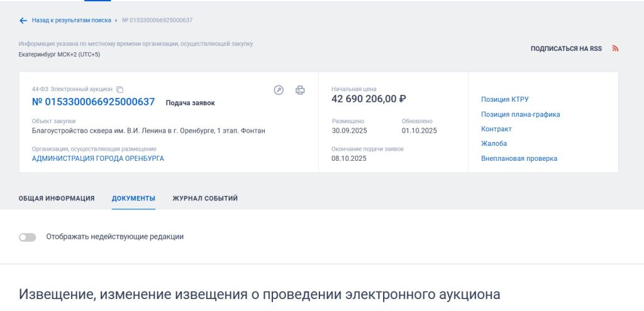Open the Журнал событий tab
Viewport: 644px width, 311px height.
[205, 199]
